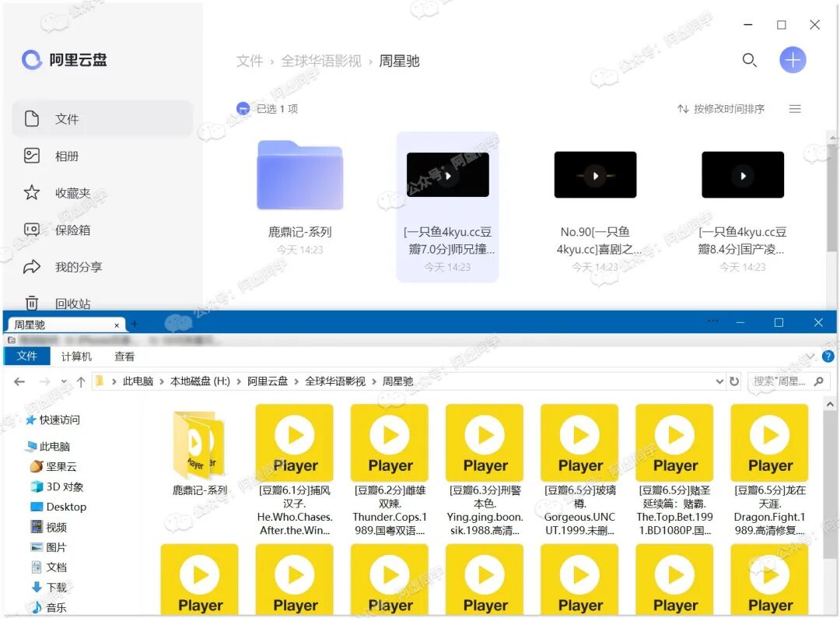Add a new tab in Explorer window
Screen dimensions: 840x618
[x=135, y=325]
